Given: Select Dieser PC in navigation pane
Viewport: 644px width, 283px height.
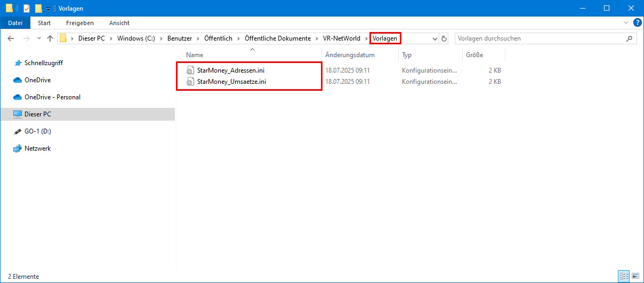Looking at the screenshot, I should pos(87,114).
